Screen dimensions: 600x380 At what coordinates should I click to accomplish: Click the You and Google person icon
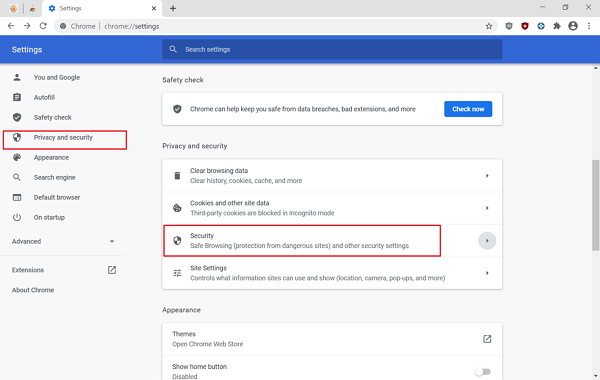[17, 77]
